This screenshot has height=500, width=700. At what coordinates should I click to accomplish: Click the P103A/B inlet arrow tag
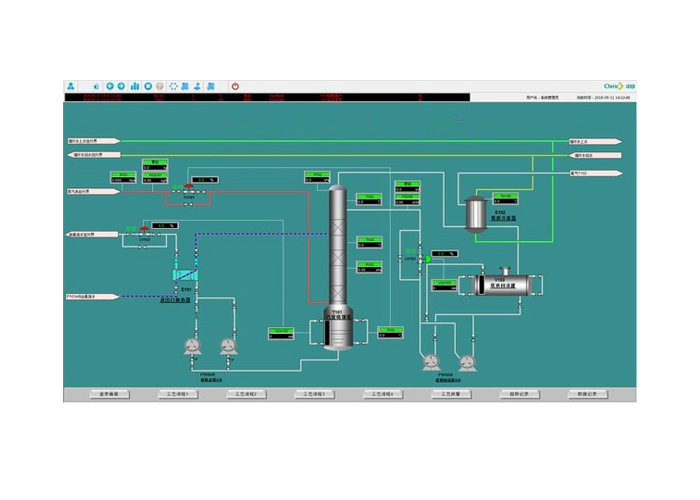93,296
